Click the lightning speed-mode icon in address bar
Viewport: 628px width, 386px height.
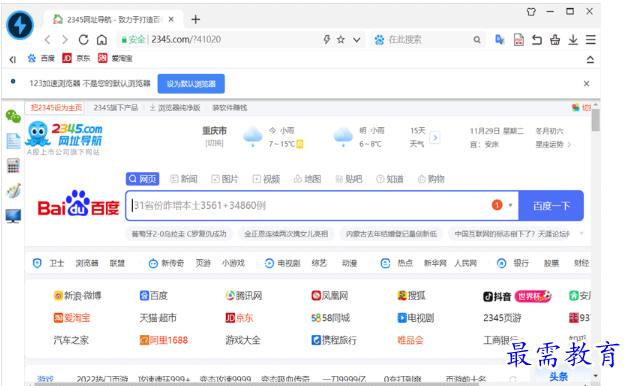pos(327,39)
